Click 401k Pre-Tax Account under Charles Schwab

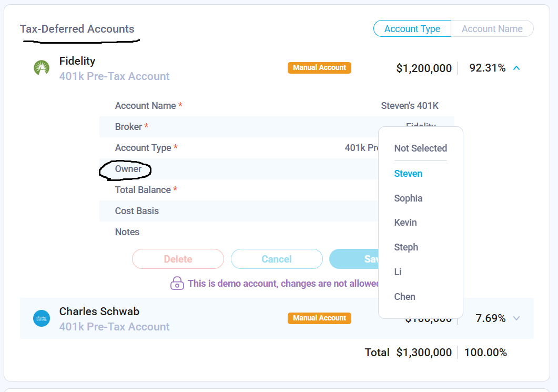coord(114,326)
